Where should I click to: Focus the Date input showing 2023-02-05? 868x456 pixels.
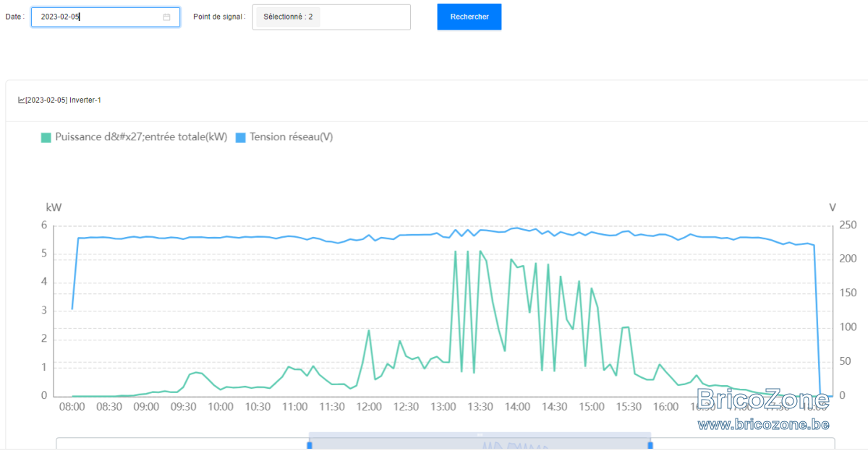tap(106, 17)
